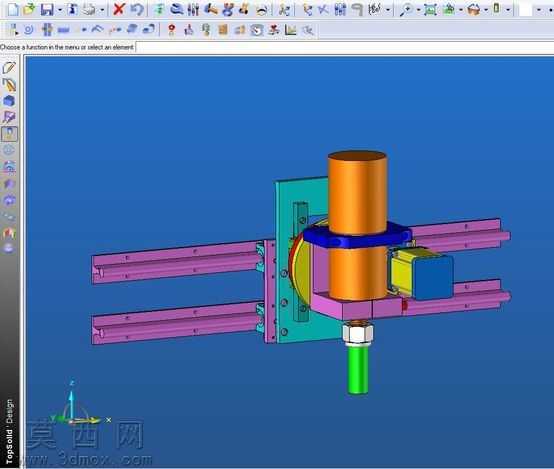The image size is (554, 469).
Task: Open the dropdown arrow beside the Save icon
Action: tap(59, 10)
